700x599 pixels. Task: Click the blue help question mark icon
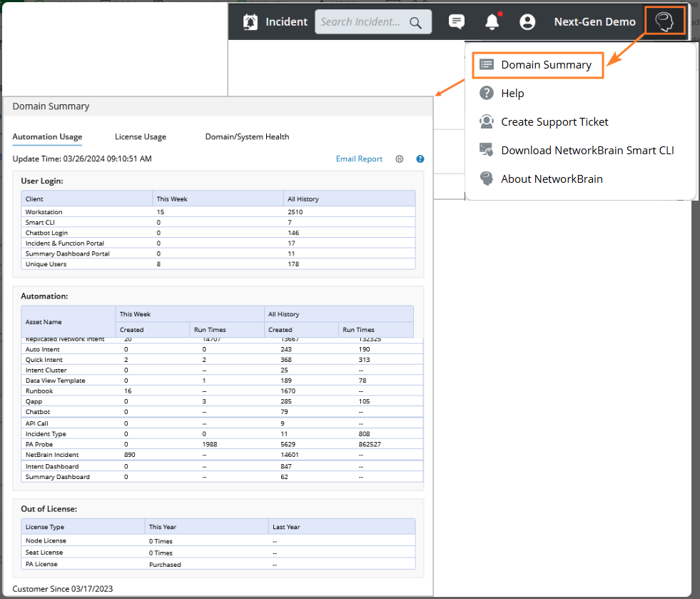(420, 159)
